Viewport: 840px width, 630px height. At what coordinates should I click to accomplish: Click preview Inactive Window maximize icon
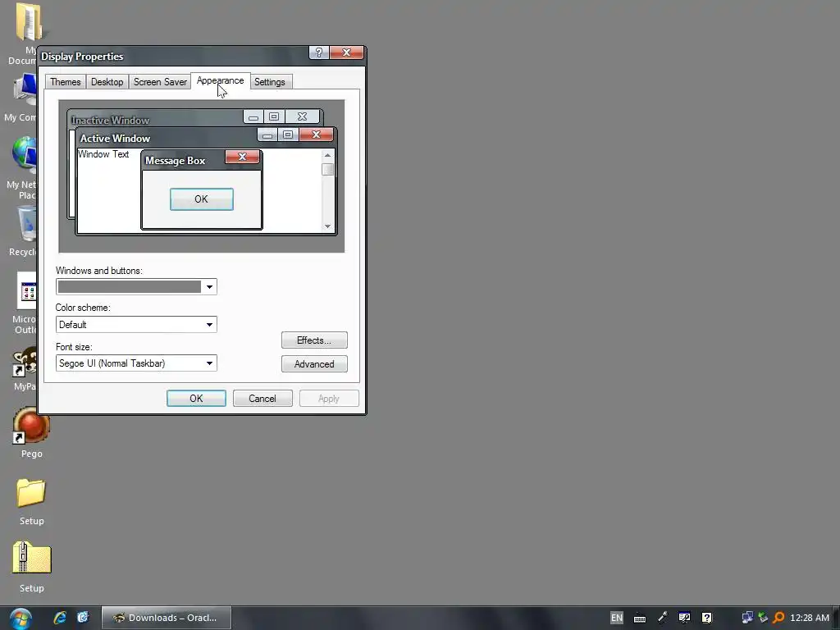(x=274, y=116)
